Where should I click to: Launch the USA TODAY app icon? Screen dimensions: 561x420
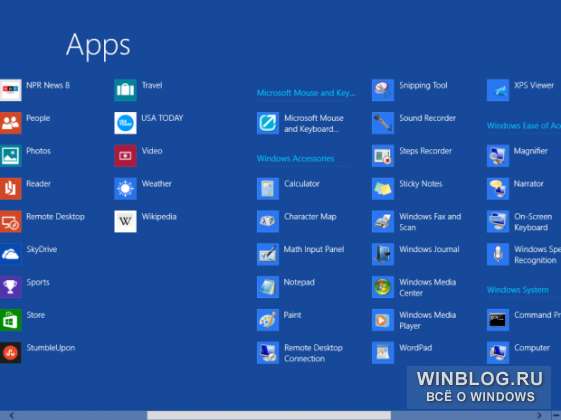tap(125, 123)
